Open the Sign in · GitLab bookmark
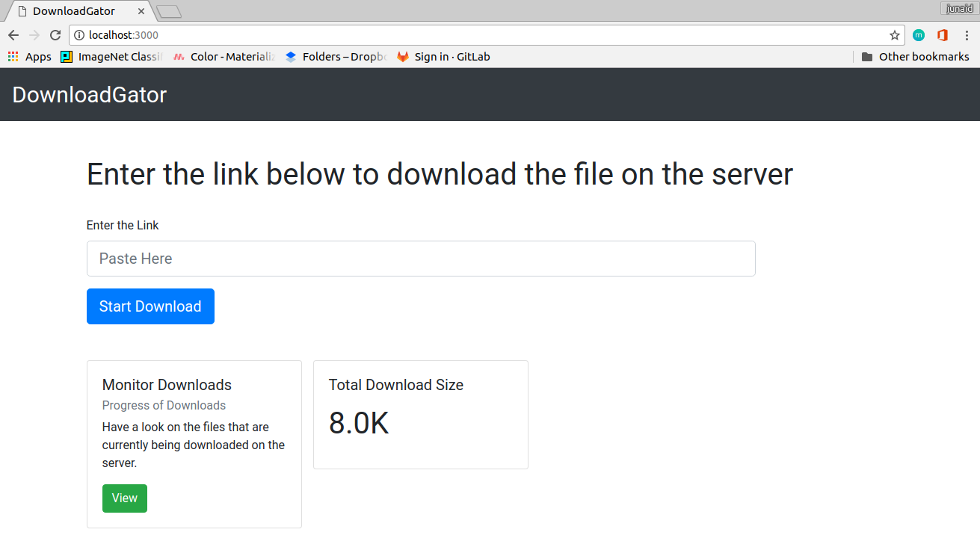 tap(444, 57)
